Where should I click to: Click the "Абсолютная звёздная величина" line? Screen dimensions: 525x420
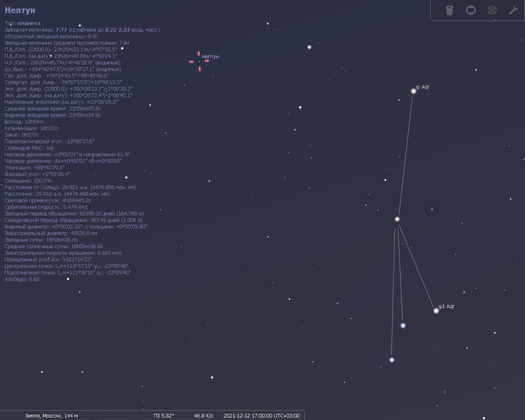pos(52,37)
